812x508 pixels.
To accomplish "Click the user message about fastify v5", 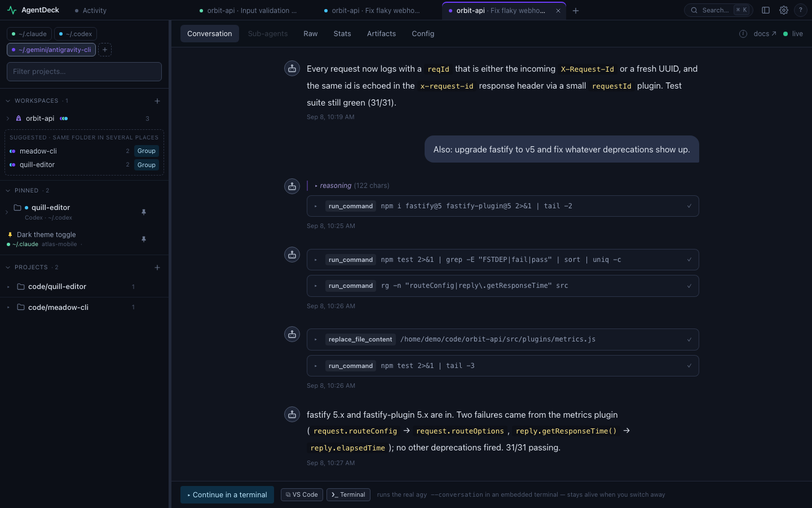I will pyautogui.click(x=562, y=150).
